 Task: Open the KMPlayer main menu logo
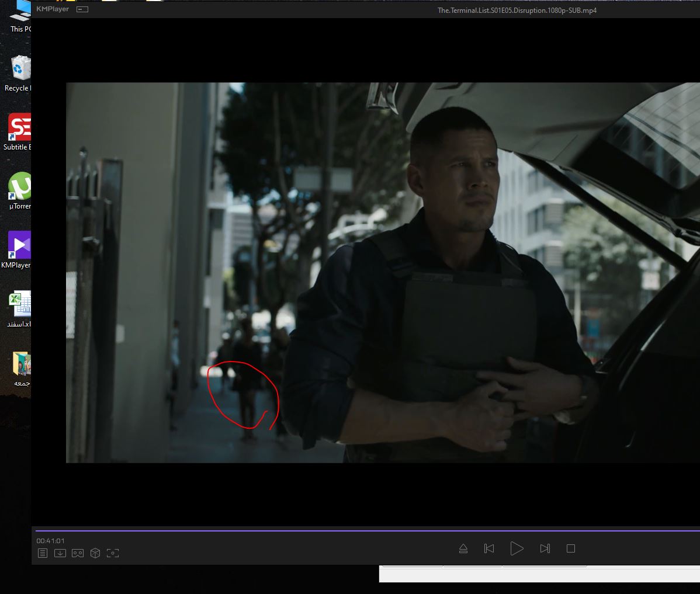(x=53, y=9)
